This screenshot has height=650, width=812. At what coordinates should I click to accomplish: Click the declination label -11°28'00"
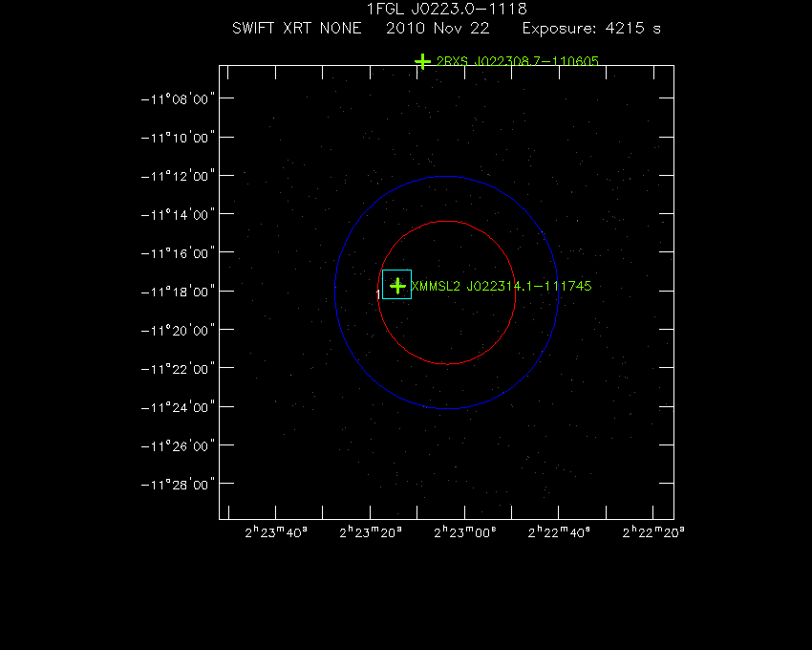click(178, 485)
